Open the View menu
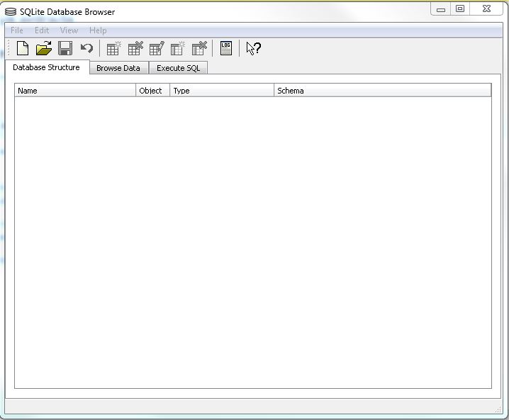This screenshot has height=420, width=509. [x=69, y=30]
